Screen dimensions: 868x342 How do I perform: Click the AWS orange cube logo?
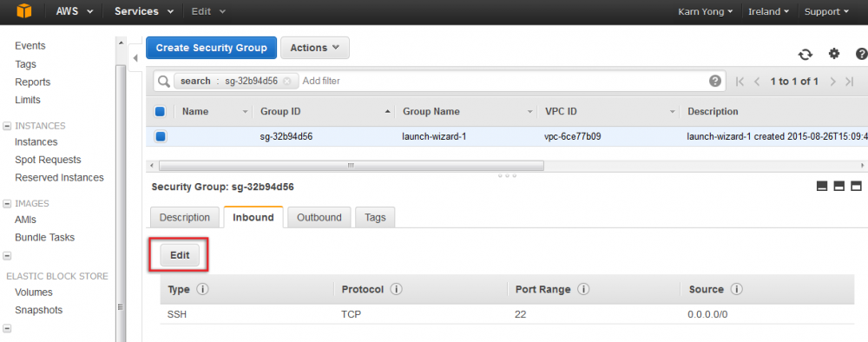click(23, 11)
